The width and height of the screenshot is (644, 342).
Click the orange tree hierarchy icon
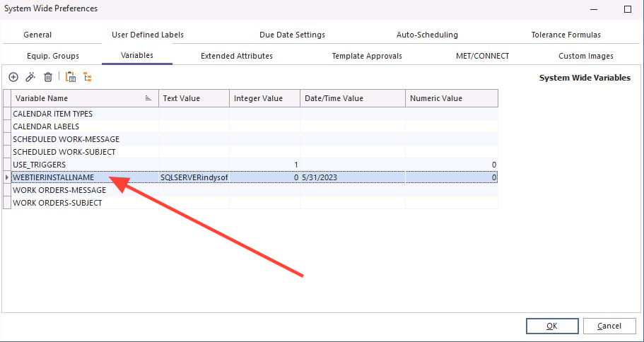[88, 77]
